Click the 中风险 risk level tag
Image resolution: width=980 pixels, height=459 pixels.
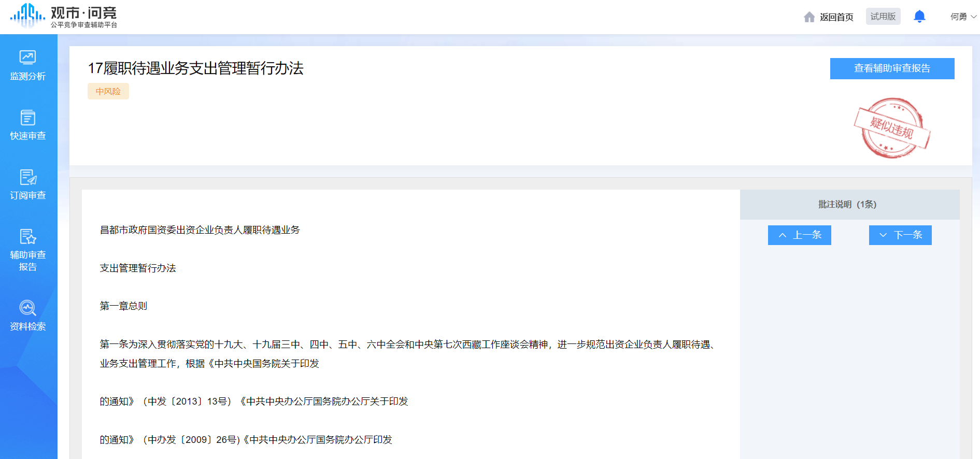click(108, 91)
